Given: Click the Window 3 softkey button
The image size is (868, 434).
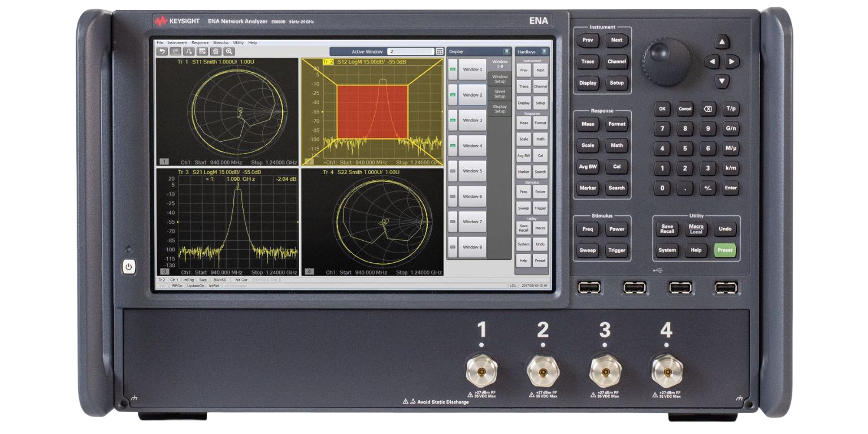Looking at the screenshot, I should [x=472, y=120].
